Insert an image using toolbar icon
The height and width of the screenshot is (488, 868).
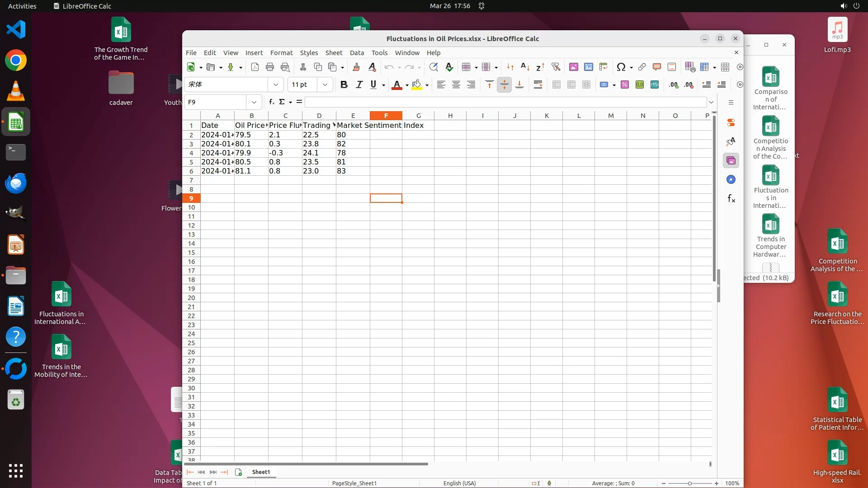click(573, 67)
